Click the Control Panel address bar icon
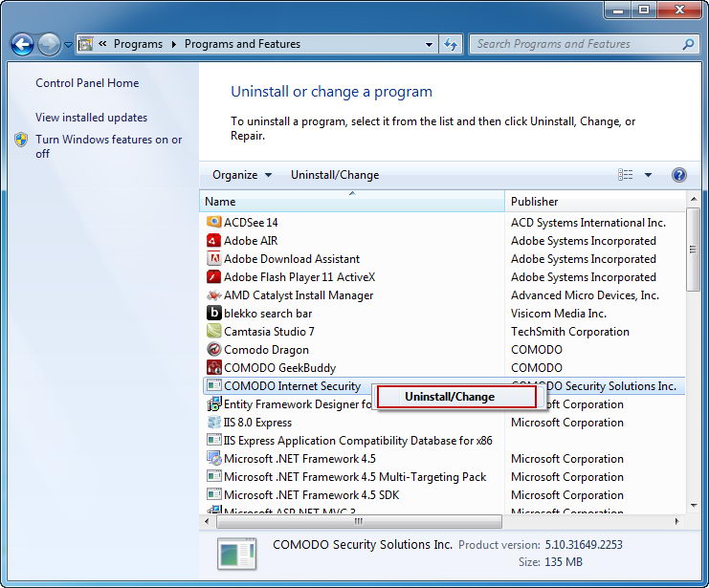Image resolution: width=709 pixels, height=588 pixels. tap(85, 44)
